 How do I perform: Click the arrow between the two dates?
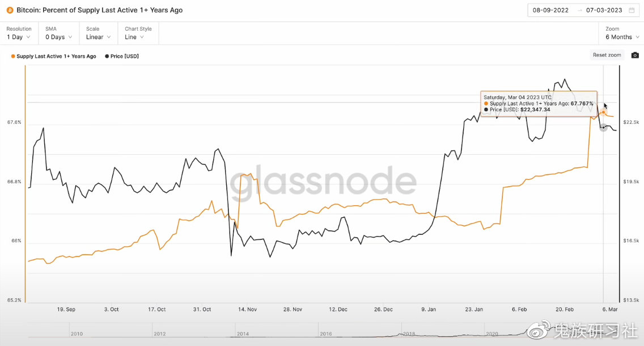click(579, 10)
